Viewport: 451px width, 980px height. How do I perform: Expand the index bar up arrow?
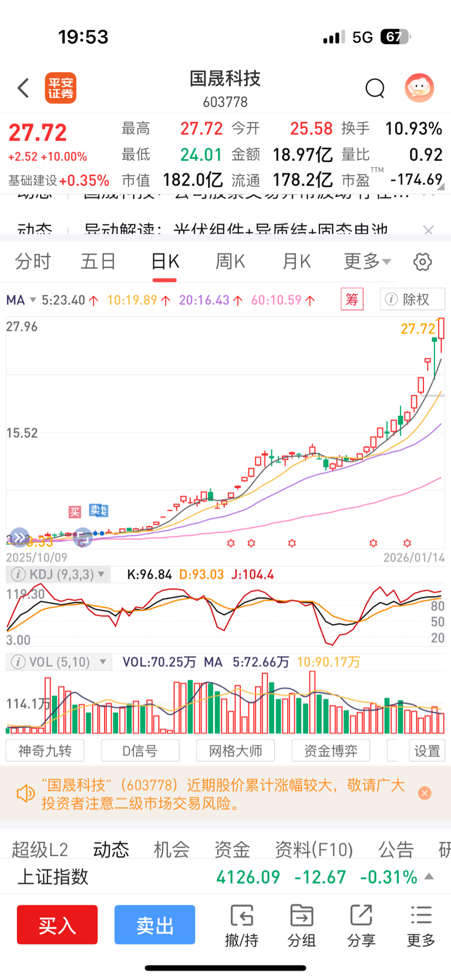click(x=429, y=876)
